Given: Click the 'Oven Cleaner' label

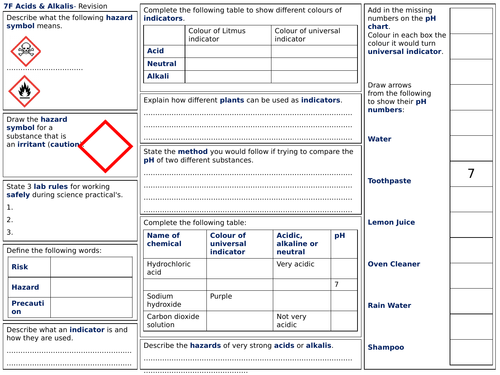Looking at the screenshot, I should 394,264.
